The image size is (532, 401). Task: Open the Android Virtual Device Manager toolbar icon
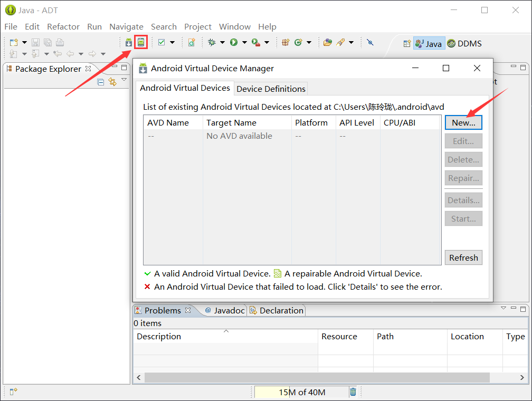[x=141, y=42]
